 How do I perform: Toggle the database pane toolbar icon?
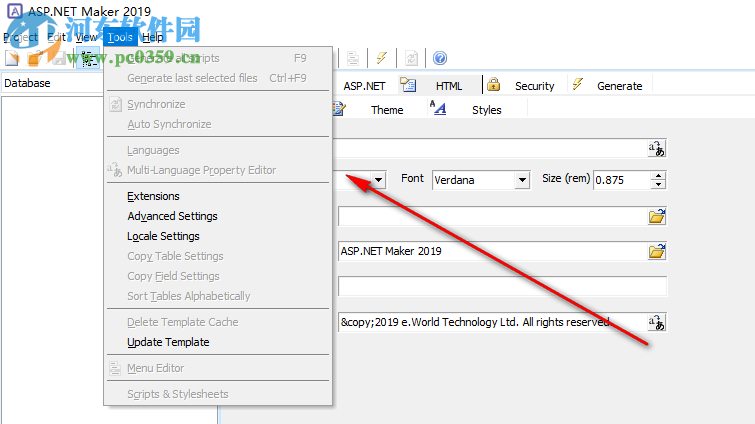pos(88,58)
